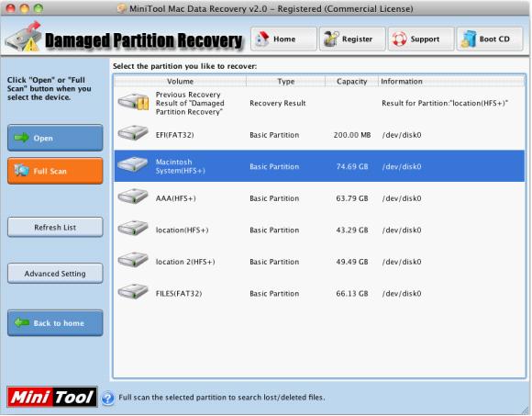
Task: Click the Support lifebuoy button
Action: [421, 39]
